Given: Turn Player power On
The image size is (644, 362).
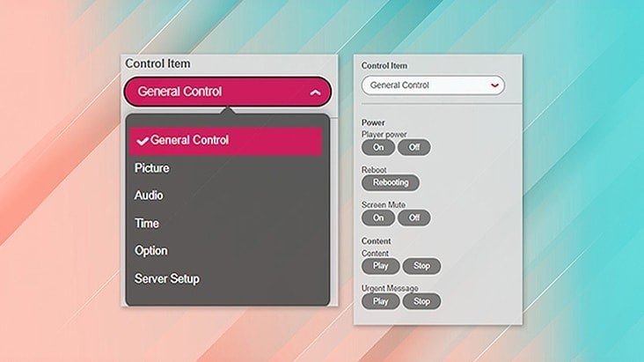Looking at the screenshot, I should 378,147.
